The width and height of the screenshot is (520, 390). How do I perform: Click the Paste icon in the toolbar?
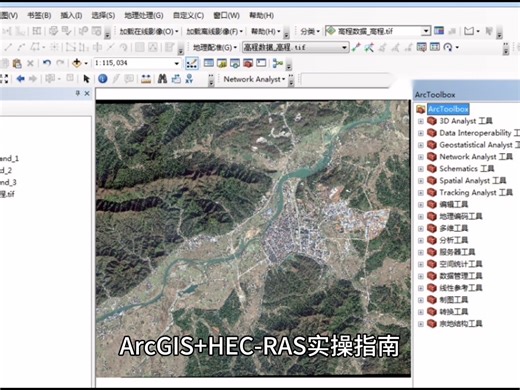(17, 63)
